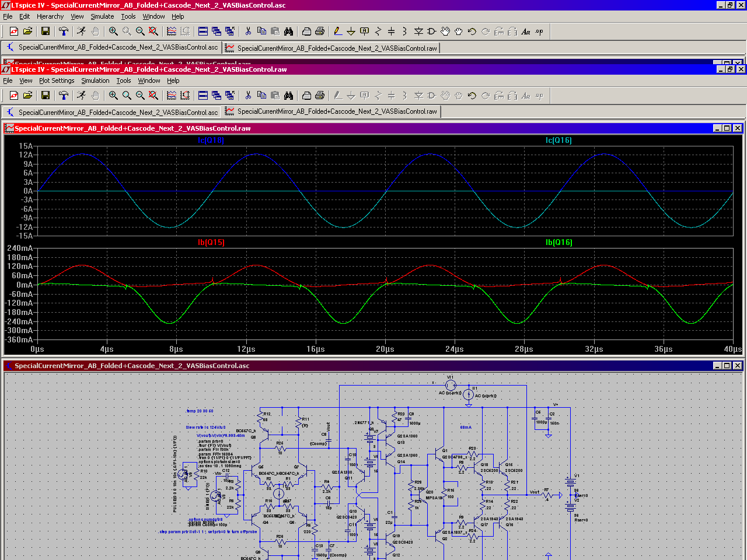Screen dimensions: 747x560
Task: Click Print icon in .asc window toolbar
Action: [x=320, y=32]
